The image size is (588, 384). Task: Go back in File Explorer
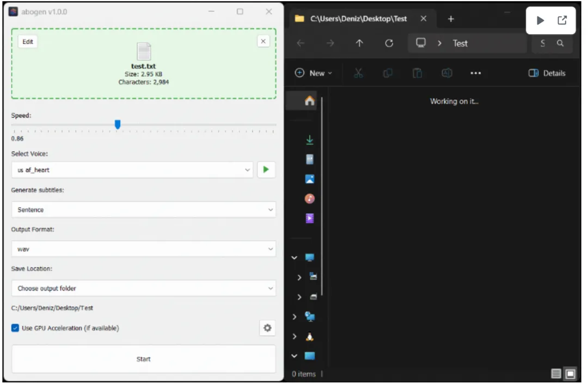301,44
